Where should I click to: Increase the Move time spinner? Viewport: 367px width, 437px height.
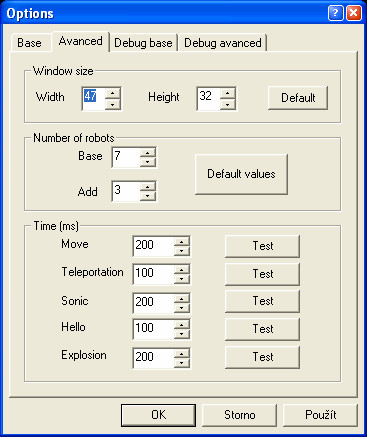[182, 242]
